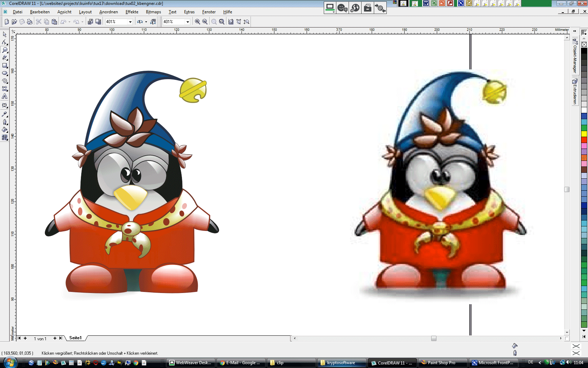
Task: Open the Fenster menu
Action: click(209, 12)
